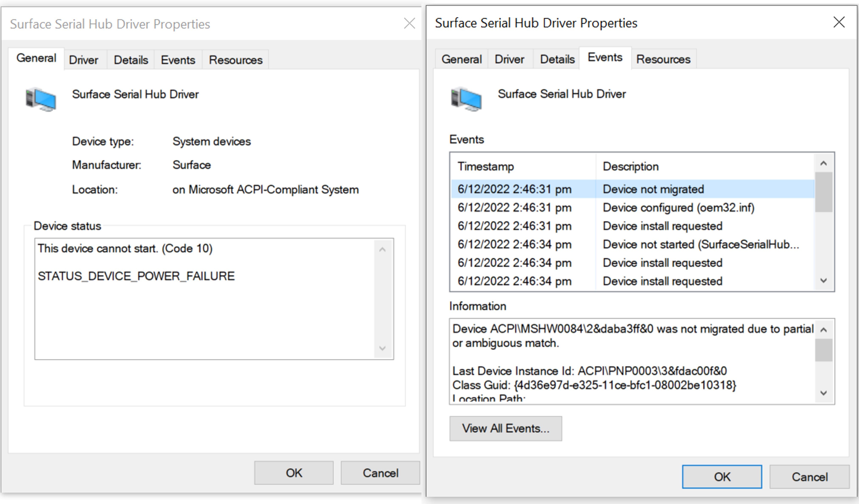Click the Events list scrollbar thumb
The width and height of the screenshot is (859, 504).
(x=824, y=192)
